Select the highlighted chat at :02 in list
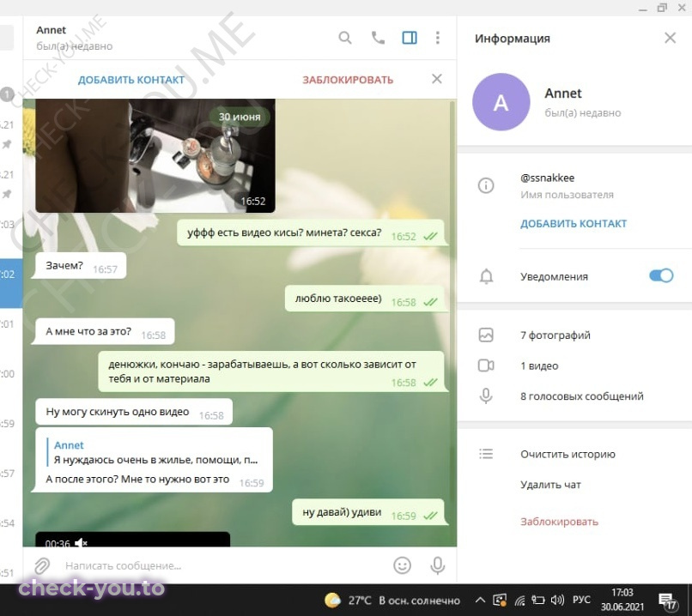This screenshot has width=692, height=616. [11, 283]
